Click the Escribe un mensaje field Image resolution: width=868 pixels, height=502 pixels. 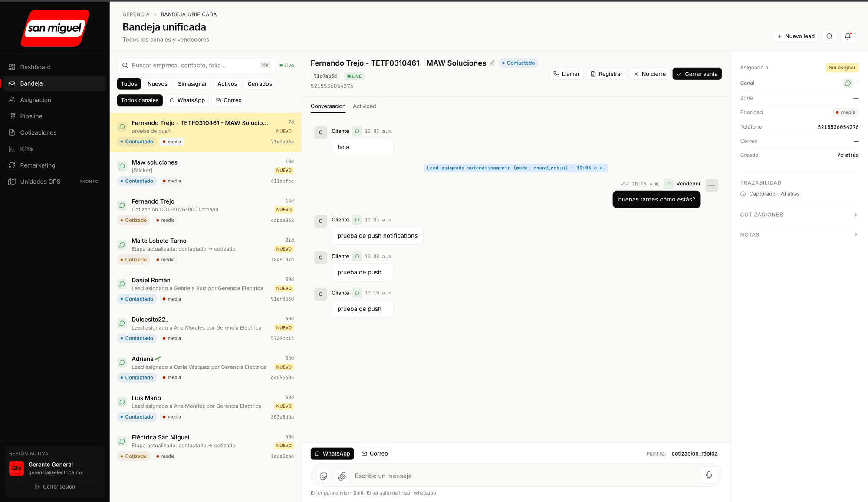coord(525,476)
